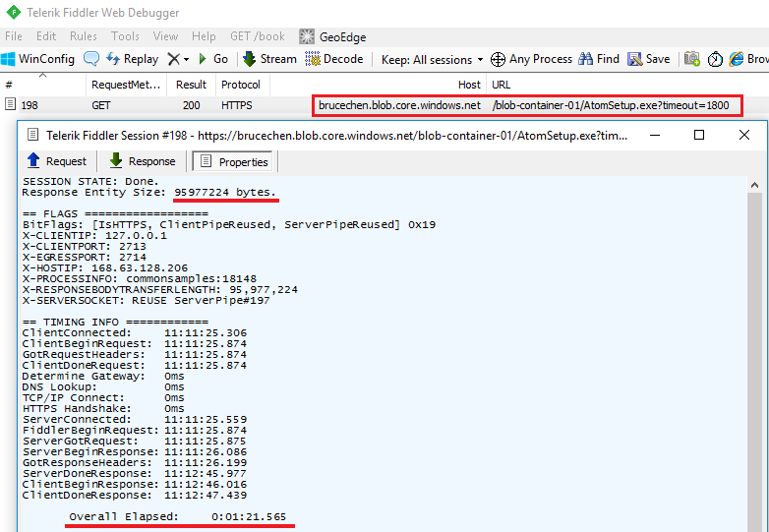Switch to the Request tab
Screen dimensions: 769x532
click(57, 161)
